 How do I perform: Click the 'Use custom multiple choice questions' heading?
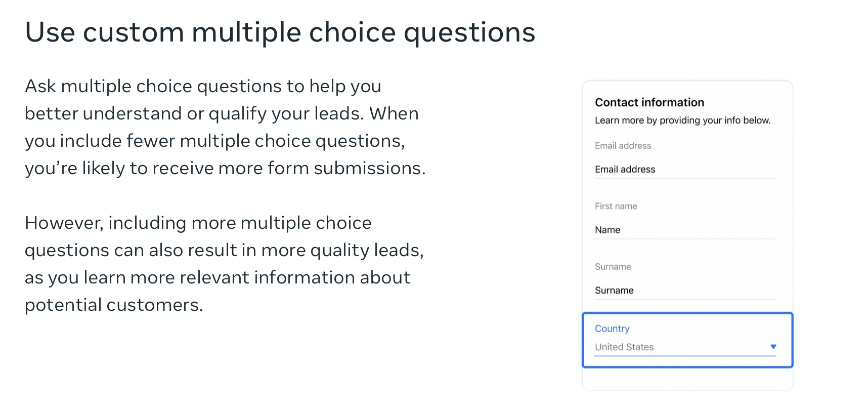(280, 32)
